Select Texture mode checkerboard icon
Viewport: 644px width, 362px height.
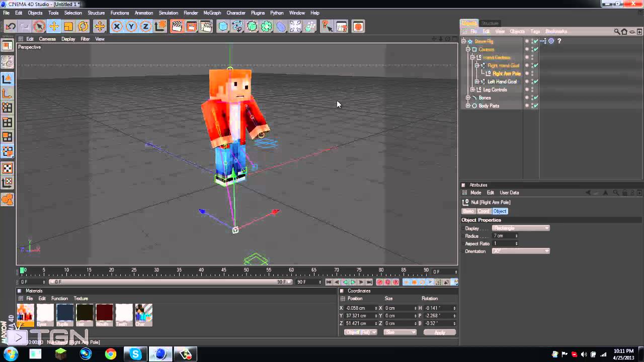click(x=7, y=168)
